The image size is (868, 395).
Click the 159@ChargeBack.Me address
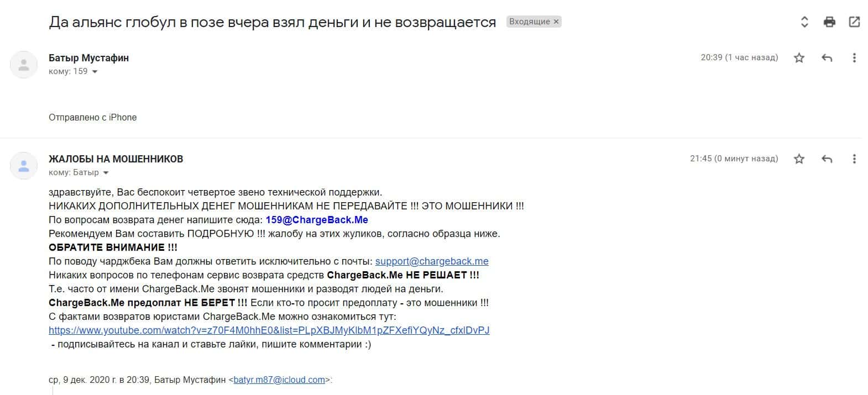(x=317, y=220)
